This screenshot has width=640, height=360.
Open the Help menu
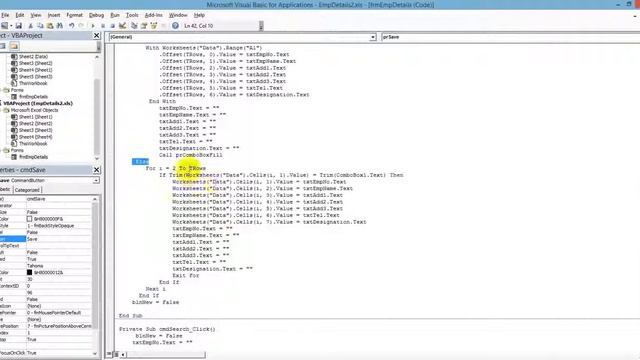tap(199, 15)
